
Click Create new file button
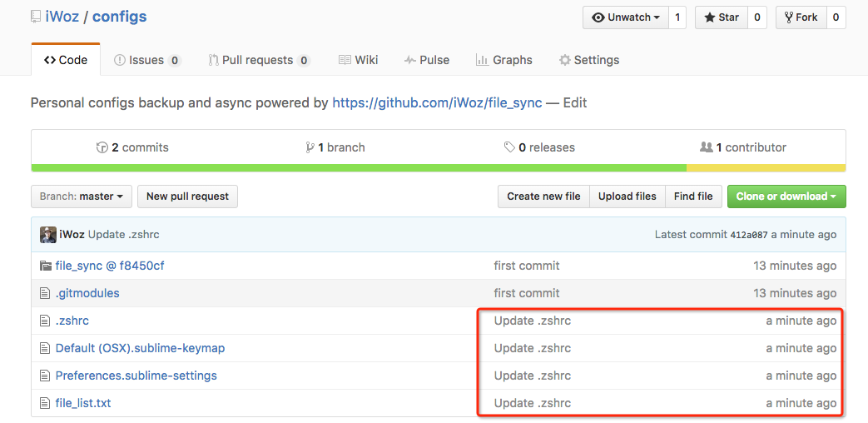(x=543, y=197)
